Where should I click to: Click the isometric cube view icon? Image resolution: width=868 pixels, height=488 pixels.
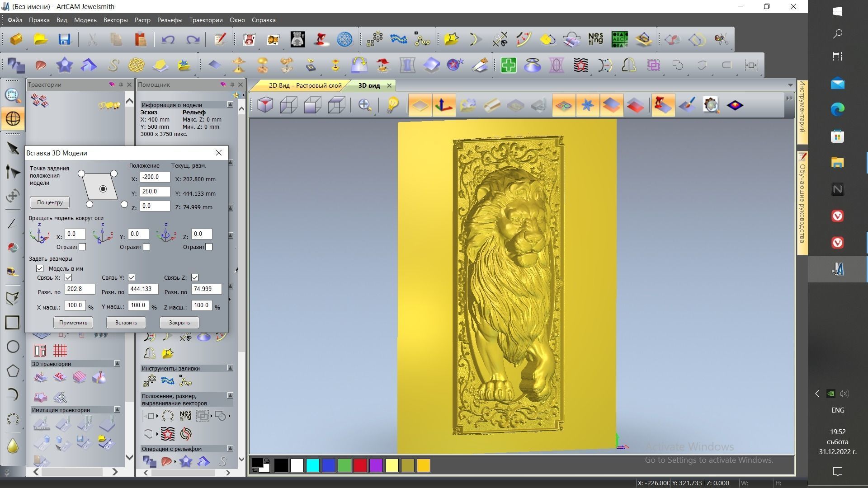coord(265,105)
